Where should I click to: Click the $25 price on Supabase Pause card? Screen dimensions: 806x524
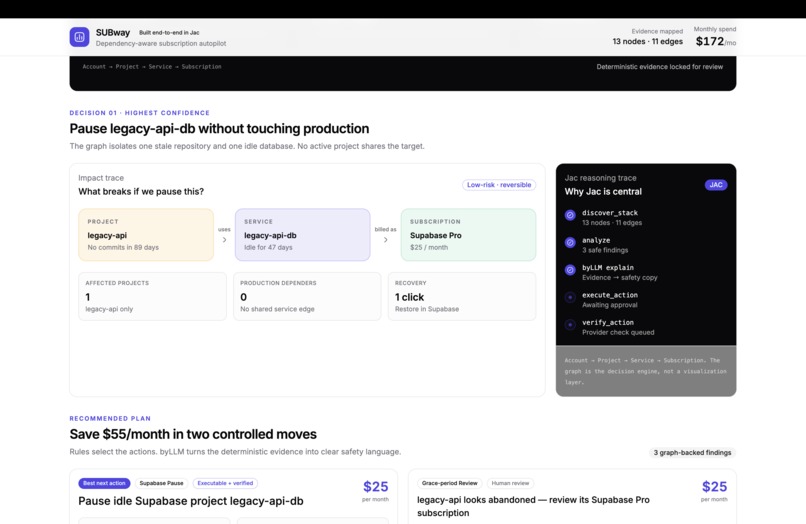376,486
